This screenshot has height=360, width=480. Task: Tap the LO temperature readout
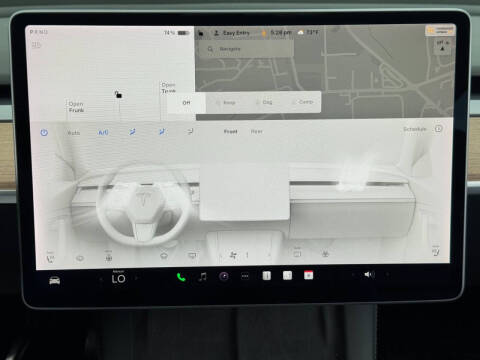(119, 279)
